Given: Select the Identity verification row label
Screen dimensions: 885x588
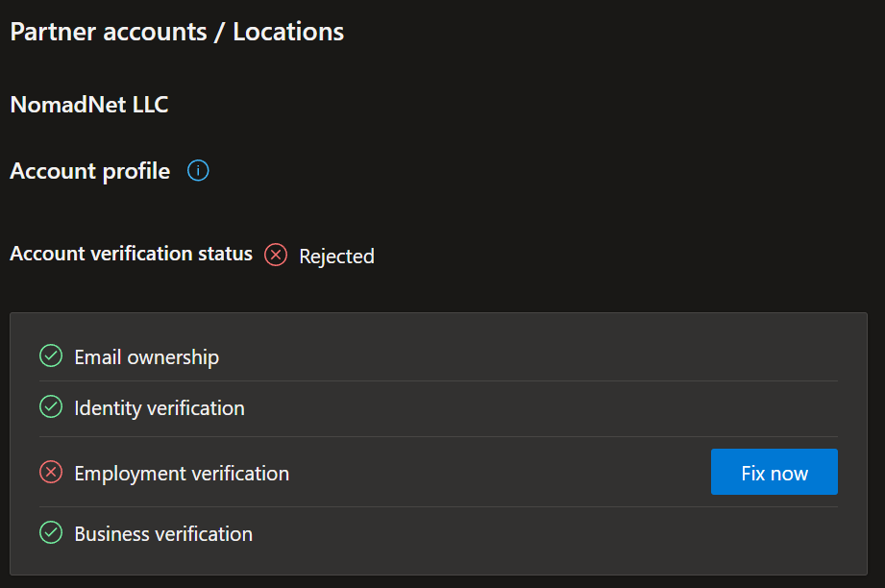Looking at the screenshot, I should 160,408.
